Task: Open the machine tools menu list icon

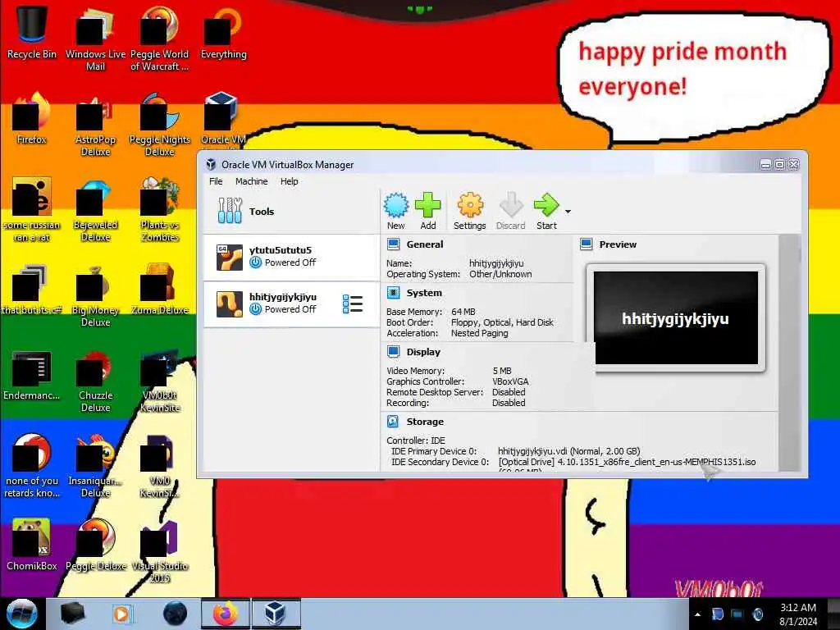Action: 353,304
